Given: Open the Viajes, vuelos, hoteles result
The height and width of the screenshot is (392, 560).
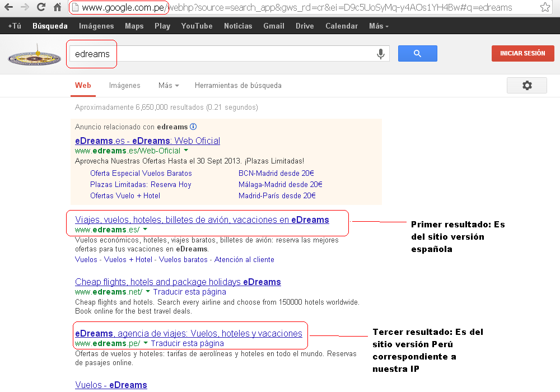Looking at the screenshot, I should pyautogui.click(x=202, y=220).
